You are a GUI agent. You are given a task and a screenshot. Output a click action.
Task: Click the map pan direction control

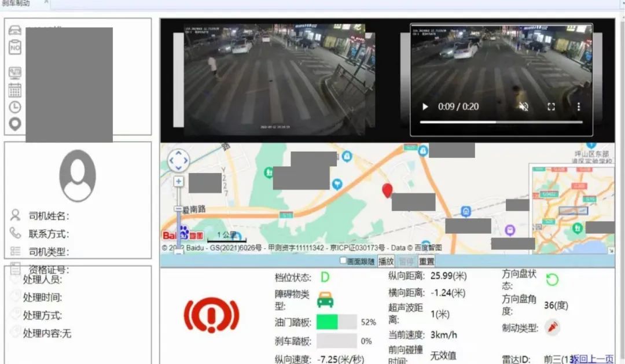[x=178, y=161]
